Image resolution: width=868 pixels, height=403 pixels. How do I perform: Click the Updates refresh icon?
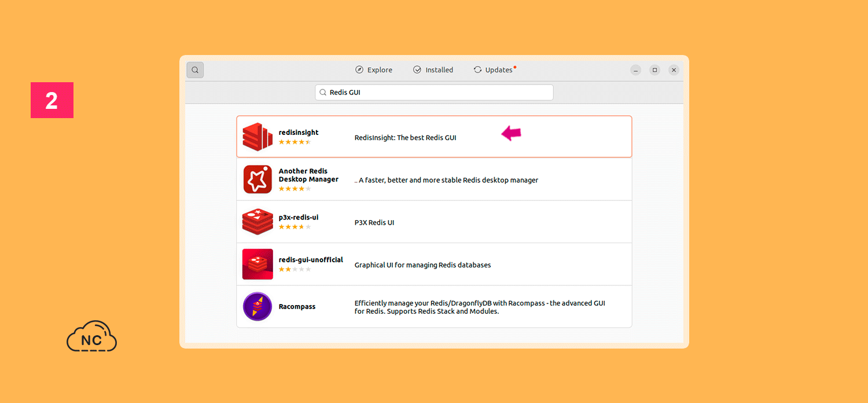tap(477, 70)
